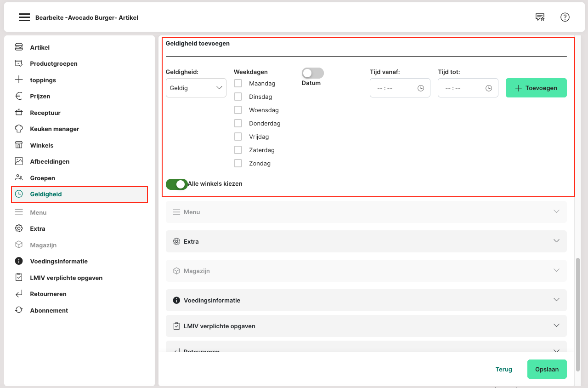The height and width of the screenshot is (388, 588).
Task: Click the feedback chat icon
Action: pyautogui.click(x=540, y=17)
